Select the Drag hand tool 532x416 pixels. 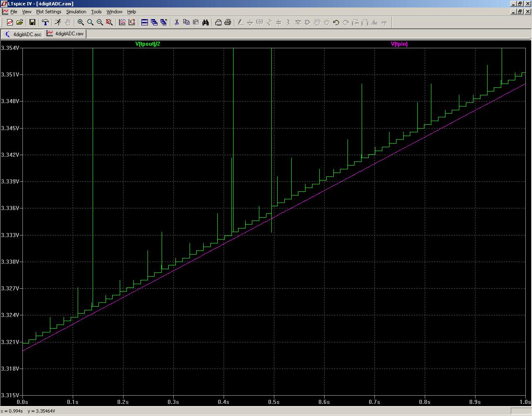(x=327, y=22)
